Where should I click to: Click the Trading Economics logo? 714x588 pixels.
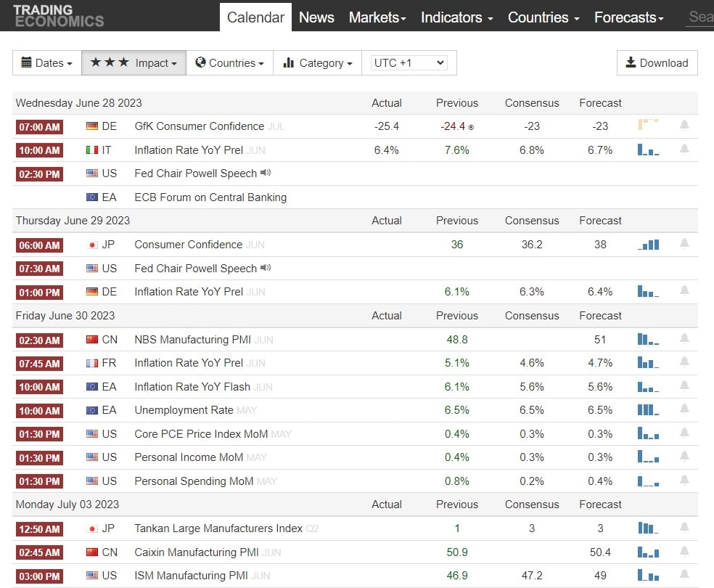[x=59, y=16]
